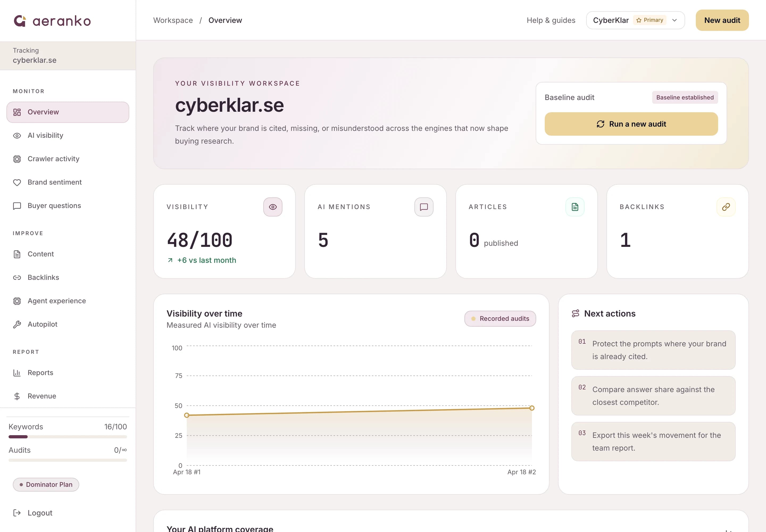The image size is (766, 532).
Task: Open the Autopilot menu item
Action: pyautogui.click(x=68, y=324)
